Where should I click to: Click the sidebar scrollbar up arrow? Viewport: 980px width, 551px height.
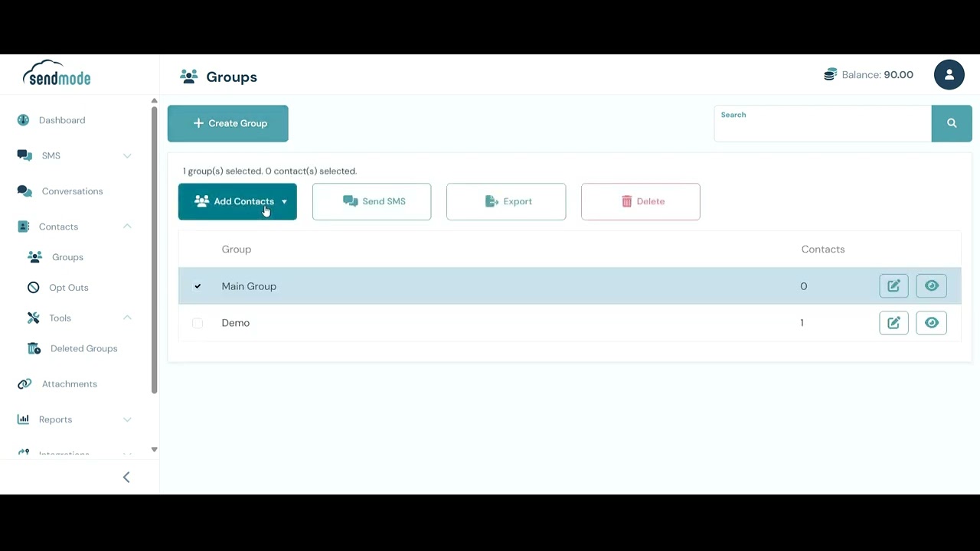pos(154,101)
